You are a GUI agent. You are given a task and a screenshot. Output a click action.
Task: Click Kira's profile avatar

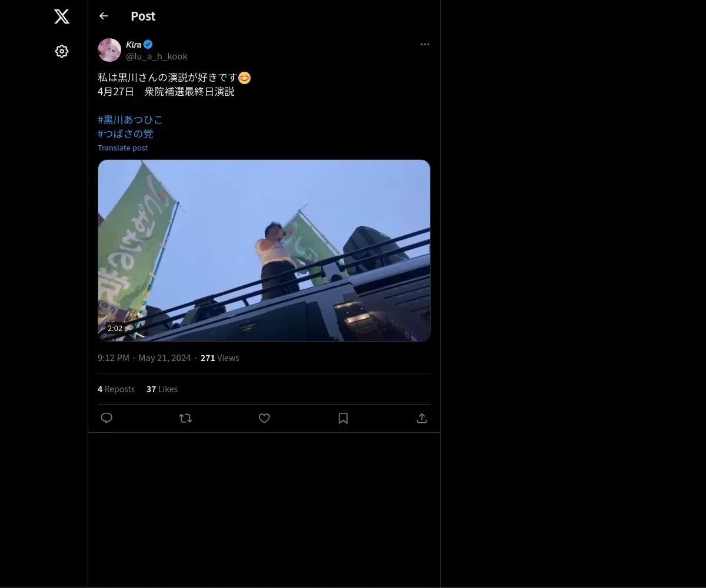109,50
